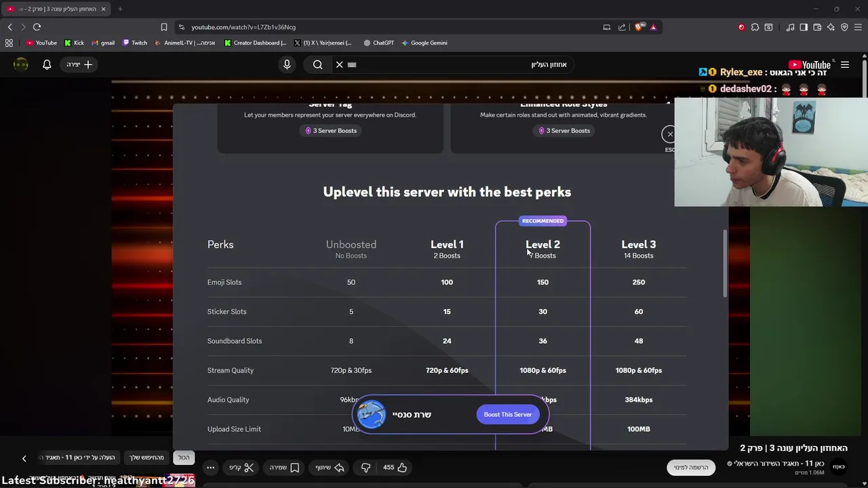Select the 'מהחיפוש שלך' filter chip
The width and height of the screenshot is (868, 488).
click(147, 457)
